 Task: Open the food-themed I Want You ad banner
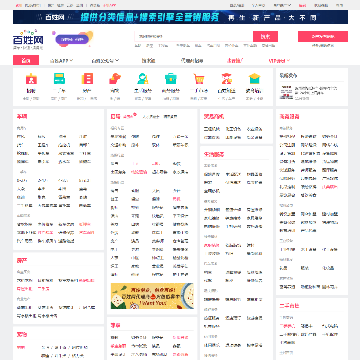coord(152,296)
